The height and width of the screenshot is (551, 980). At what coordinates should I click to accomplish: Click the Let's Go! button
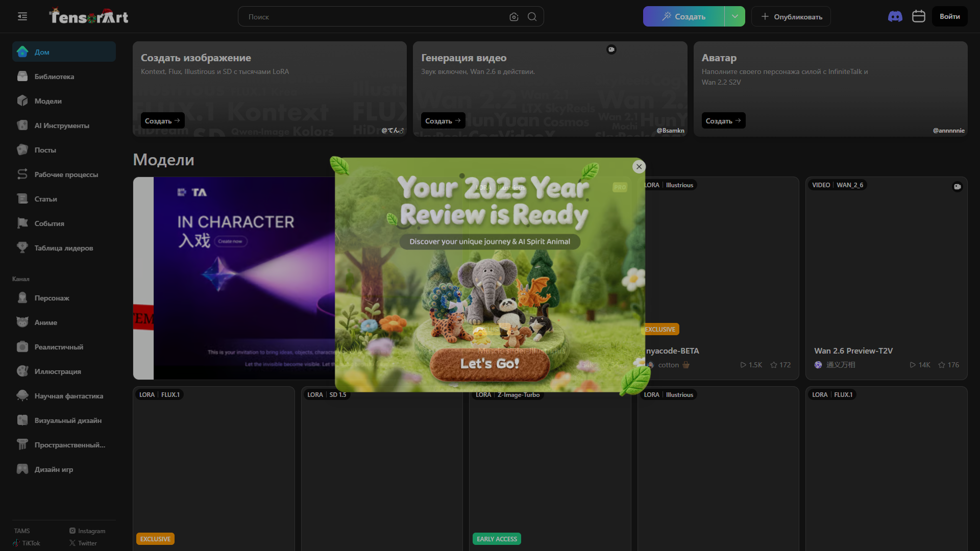489,364
